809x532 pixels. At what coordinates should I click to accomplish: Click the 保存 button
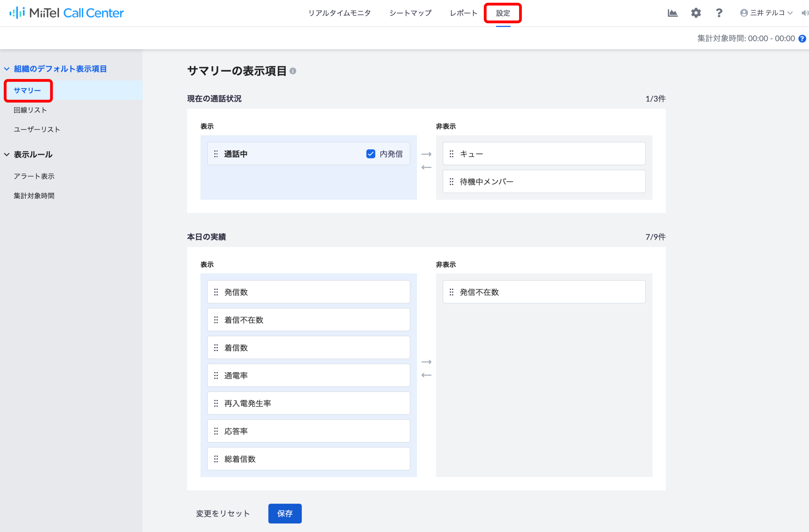click(x=285, y=513)
